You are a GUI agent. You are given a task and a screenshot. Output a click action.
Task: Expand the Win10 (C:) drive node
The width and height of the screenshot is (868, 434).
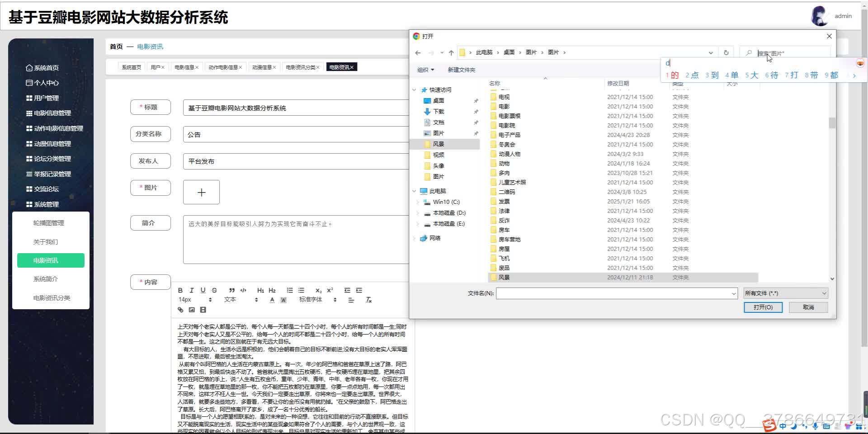417,202
